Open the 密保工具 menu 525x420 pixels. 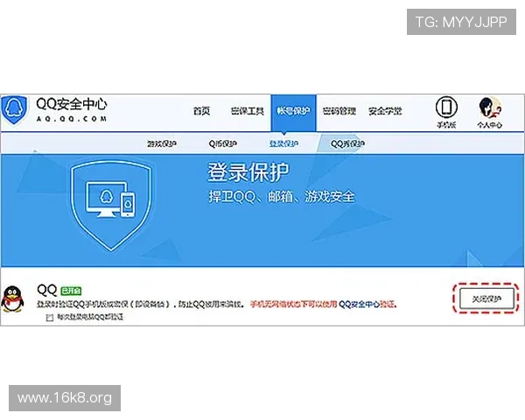248,111
